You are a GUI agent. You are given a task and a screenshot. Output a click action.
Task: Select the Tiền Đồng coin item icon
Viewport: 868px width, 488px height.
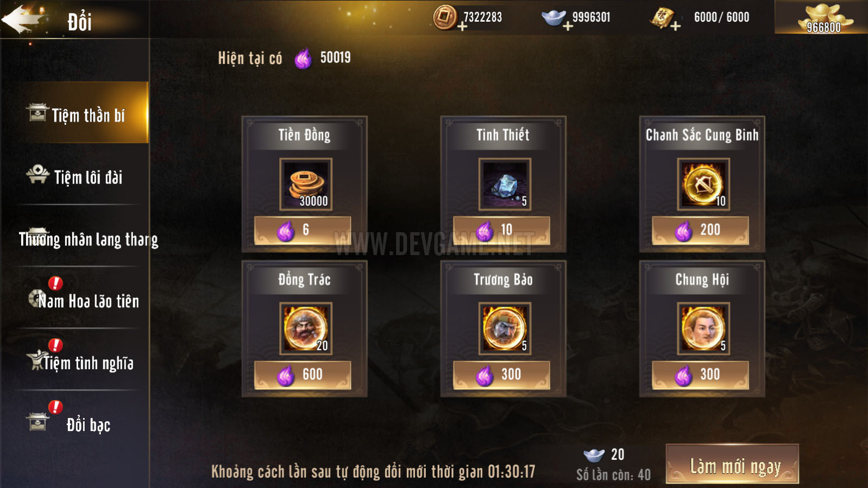(306, 184)
